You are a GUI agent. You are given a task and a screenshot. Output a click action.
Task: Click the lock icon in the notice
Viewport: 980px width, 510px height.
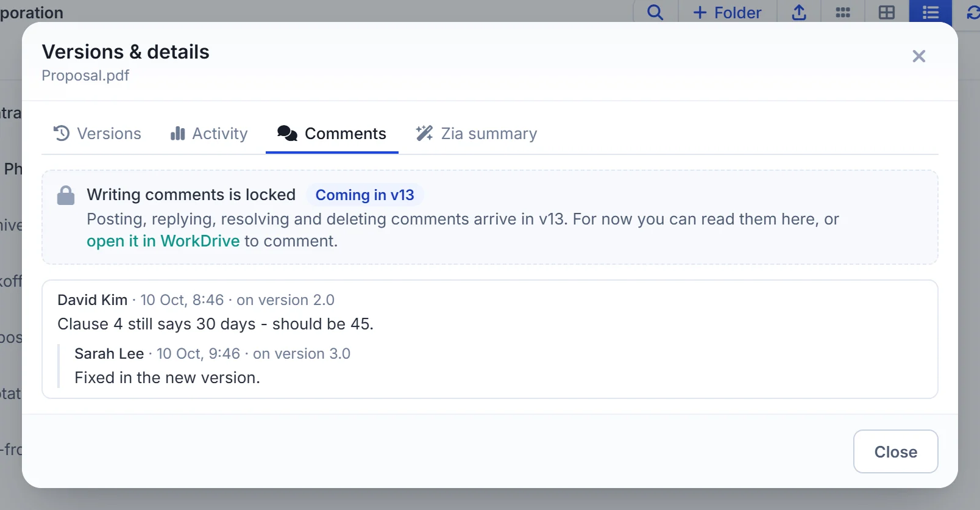(66, 195)
